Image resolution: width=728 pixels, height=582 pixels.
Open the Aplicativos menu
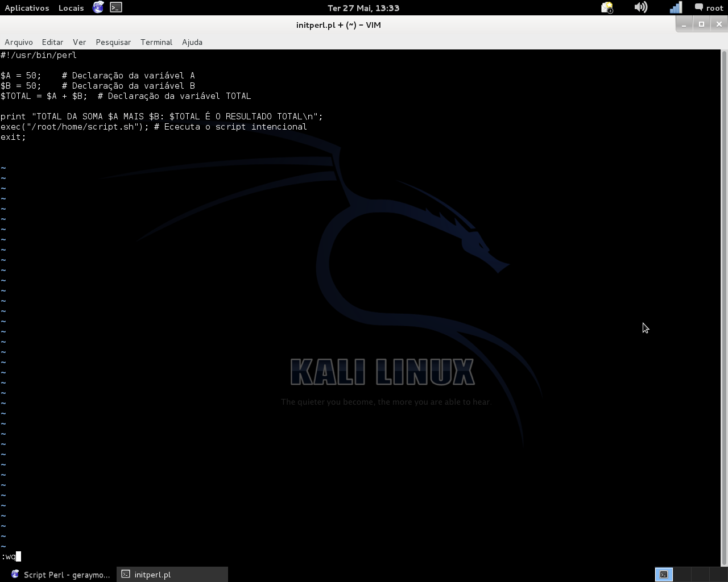(x=27, y=8)
